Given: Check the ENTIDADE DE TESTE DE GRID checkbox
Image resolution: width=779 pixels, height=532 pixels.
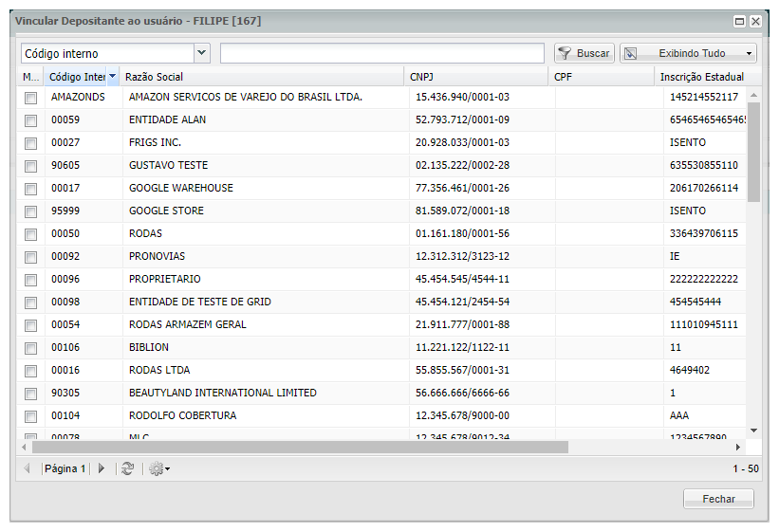Looking at the screenshot, I should point(30,303).
